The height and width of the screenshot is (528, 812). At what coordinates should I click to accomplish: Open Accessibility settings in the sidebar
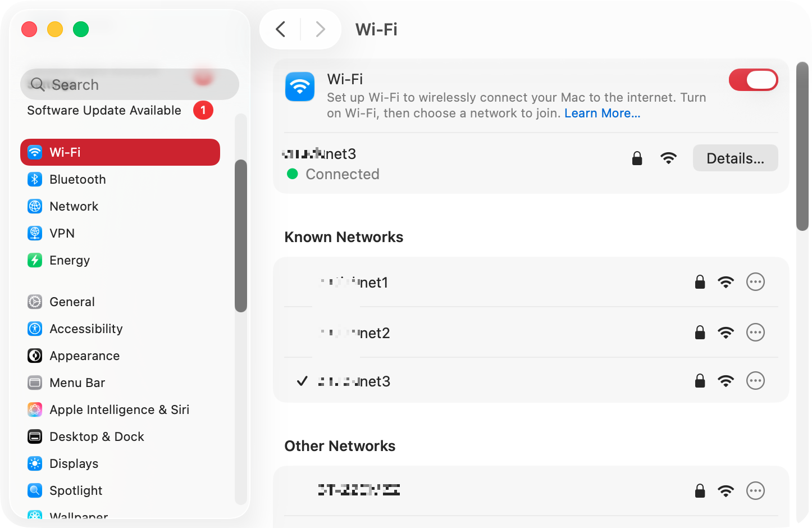tap(35, 329)
